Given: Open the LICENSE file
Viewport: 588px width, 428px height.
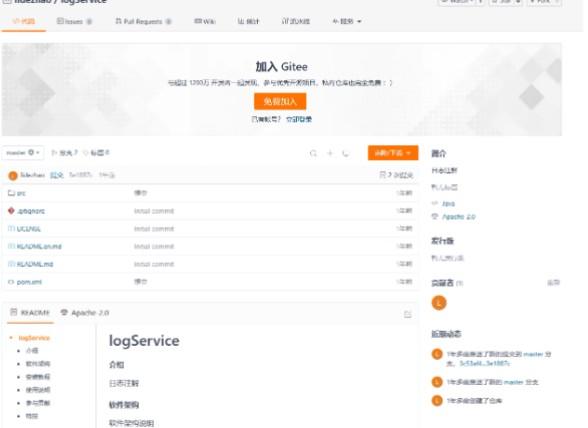Looking at the screenshot, I should click(x=28, y=229).
